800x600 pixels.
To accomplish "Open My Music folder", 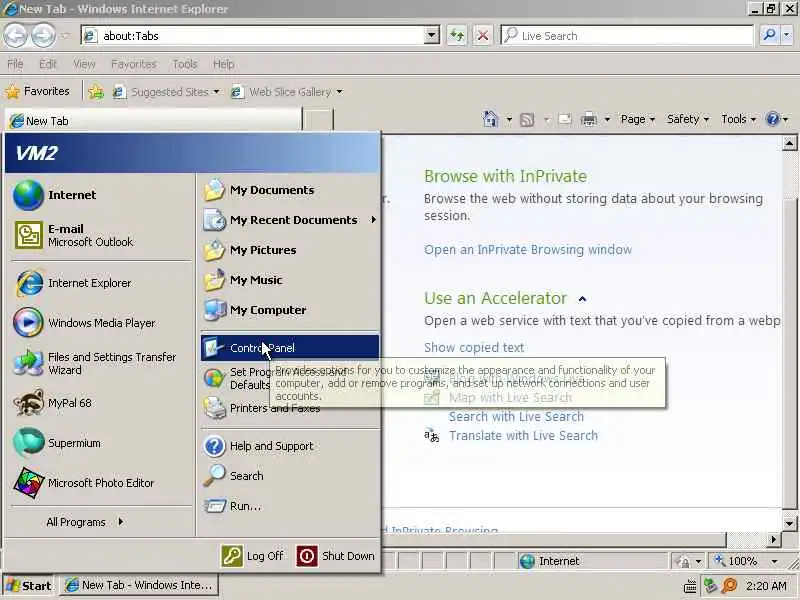I will click(x=290, y=280).
